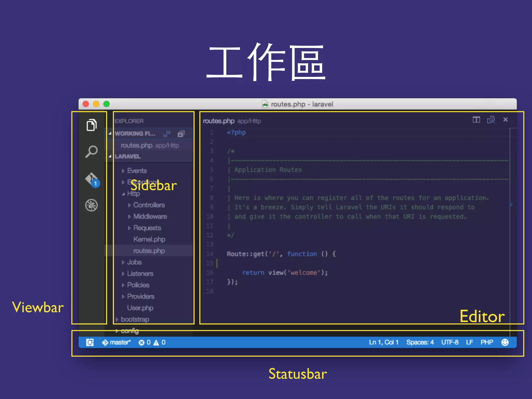The height and width of the screenshot is (399, 532).
Task: Click UTF-8 encoding in status bar
Action: click(450, 342)
